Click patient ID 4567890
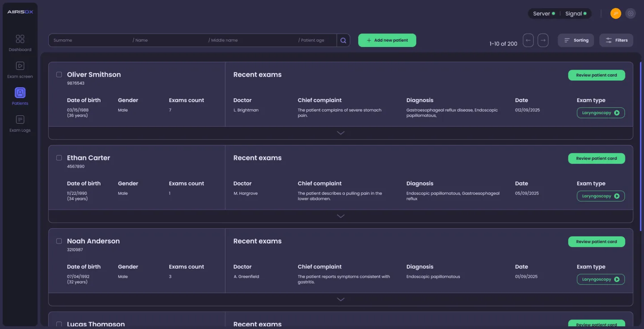644x329 pixels. pyautogui.click(x=76, y=167)
